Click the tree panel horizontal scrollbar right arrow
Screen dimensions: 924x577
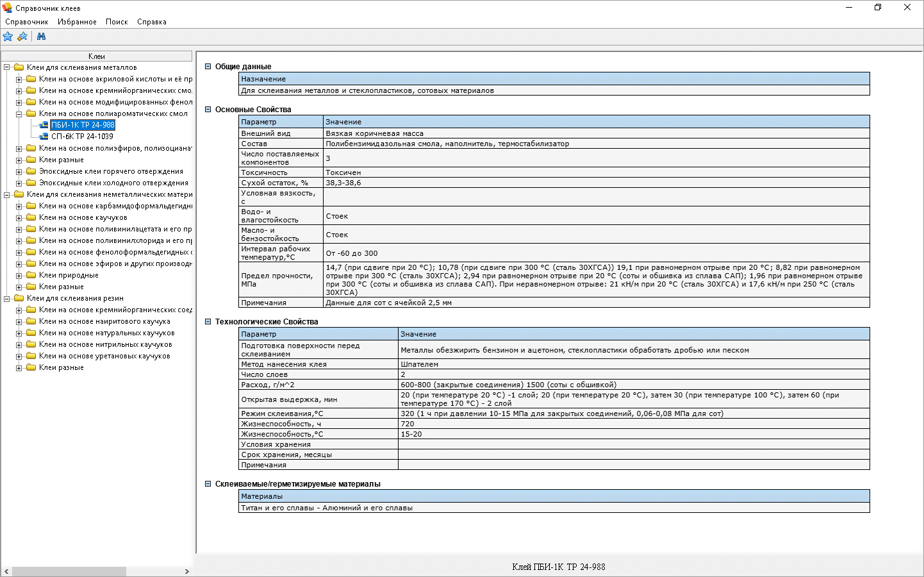[x=187, y=571]
